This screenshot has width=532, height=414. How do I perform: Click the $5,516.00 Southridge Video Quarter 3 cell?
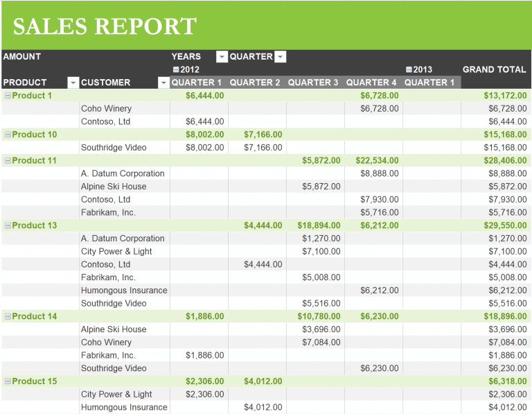tap(321, 304)
